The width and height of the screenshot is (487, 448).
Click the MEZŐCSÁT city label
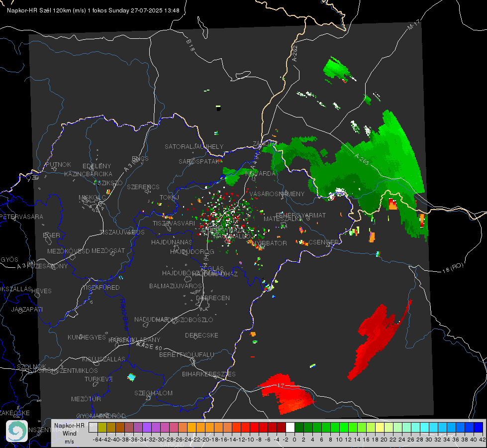[108, 250]
